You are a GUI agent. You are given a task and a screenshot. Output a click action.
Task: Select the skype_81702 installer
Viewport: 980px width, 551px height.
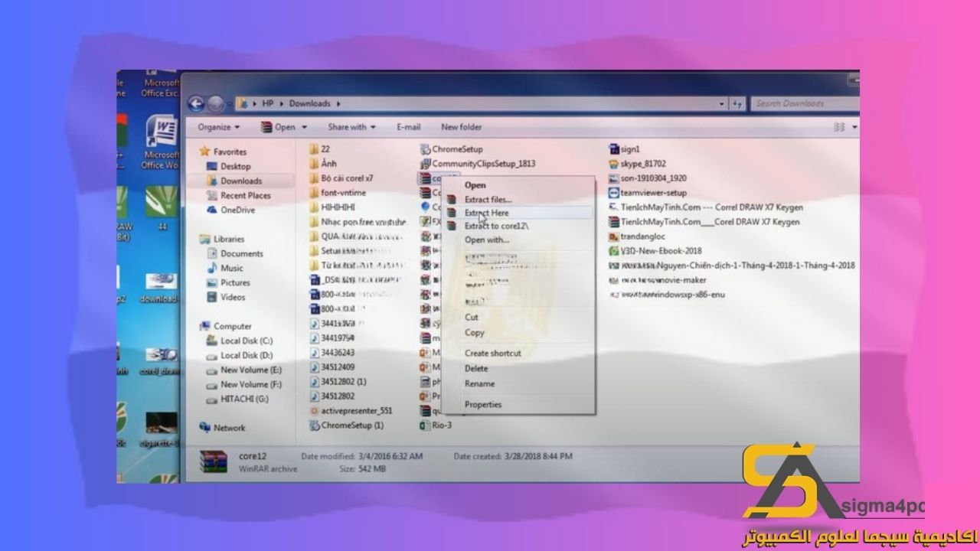tap(637, 164)
